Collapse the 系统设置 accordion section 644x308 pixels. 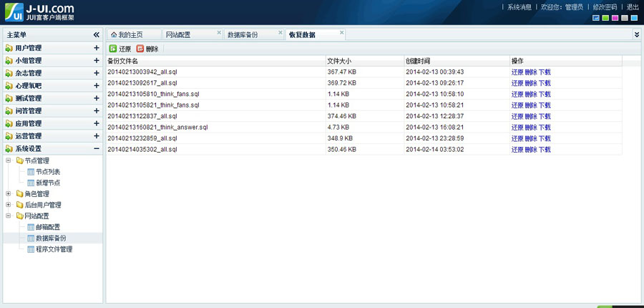click(x=97, y=148)
